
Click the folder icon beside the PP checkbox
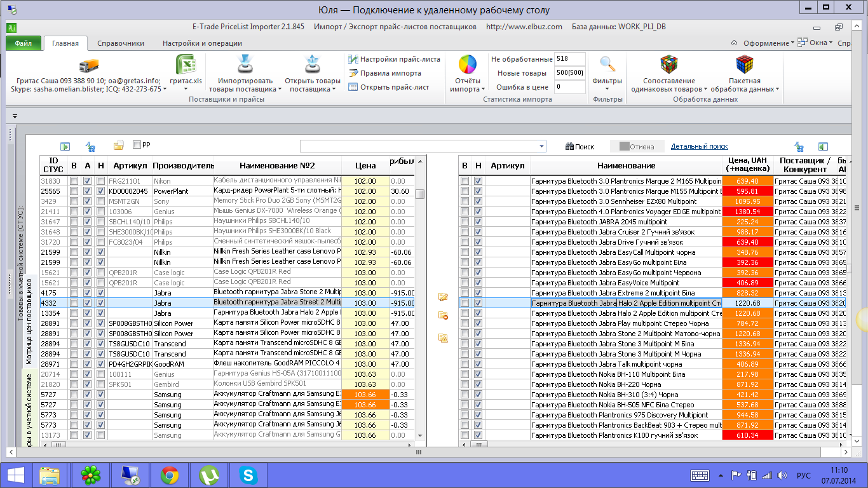[118, 146]
